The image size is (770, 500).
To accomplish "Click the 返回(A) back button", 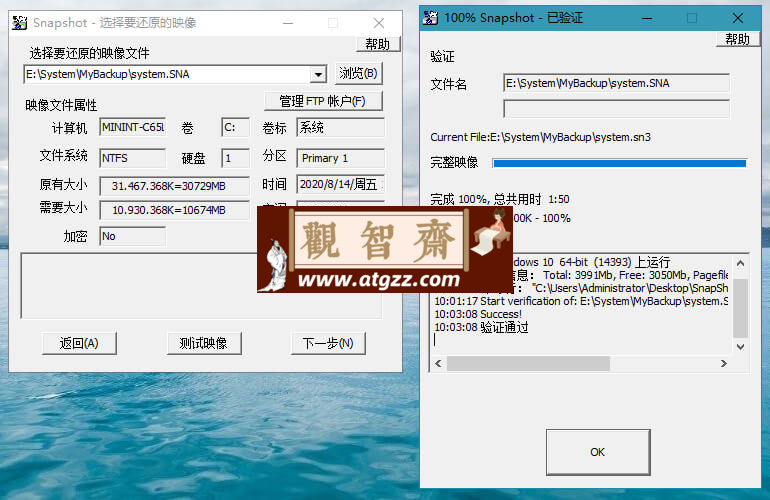I will coord(79,343).
